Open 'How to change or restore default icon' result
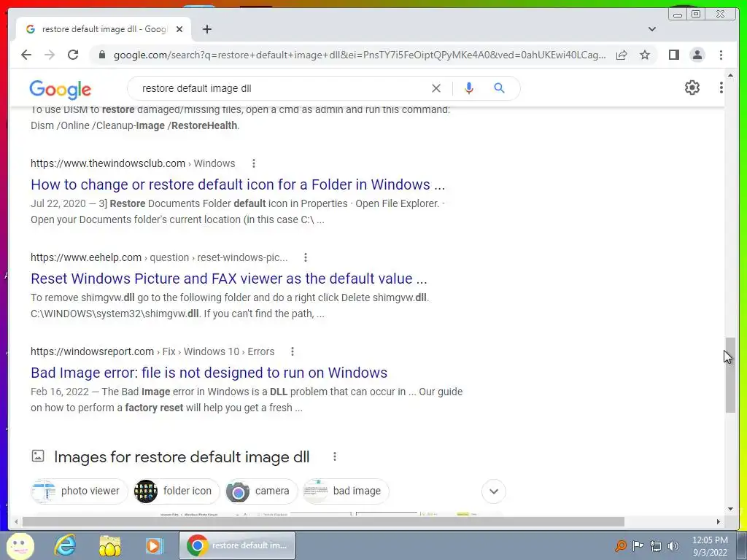The width and height of the screenshot is (747, 560). click(238, 184)
